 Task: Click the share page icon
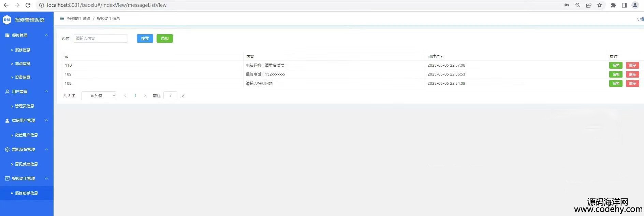[588, 5]
